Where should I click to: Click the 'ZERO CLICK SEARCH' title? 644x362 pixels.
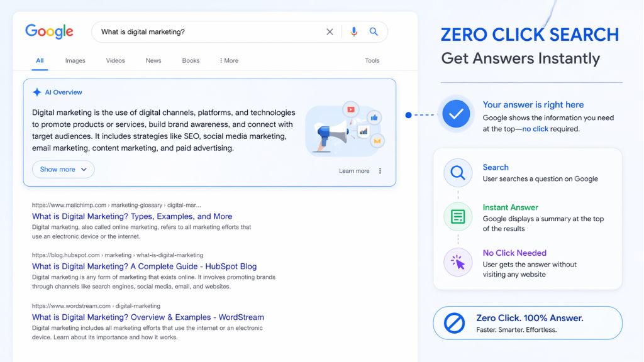530,35
